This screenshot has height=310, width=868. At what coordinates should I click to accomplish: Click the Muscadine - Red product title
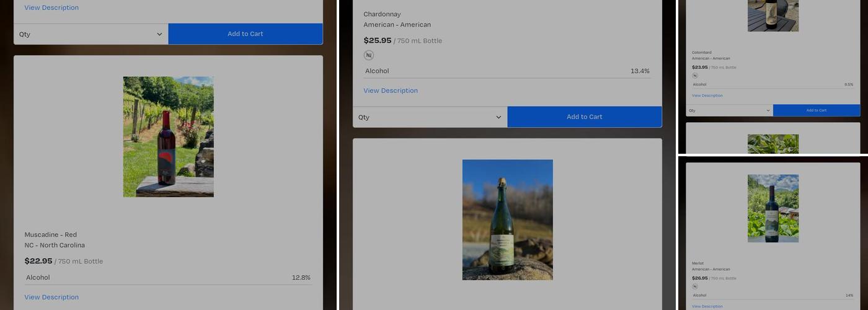[51, 234]
